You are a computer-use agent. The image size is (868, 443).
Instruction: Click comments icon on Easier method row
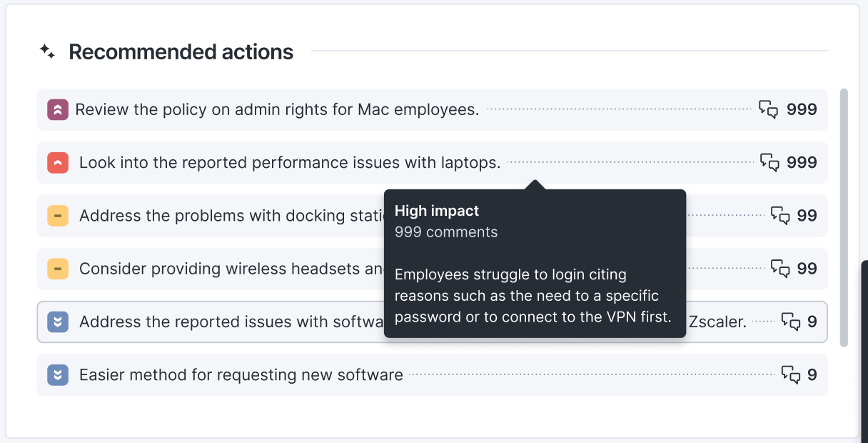(791, 374)
